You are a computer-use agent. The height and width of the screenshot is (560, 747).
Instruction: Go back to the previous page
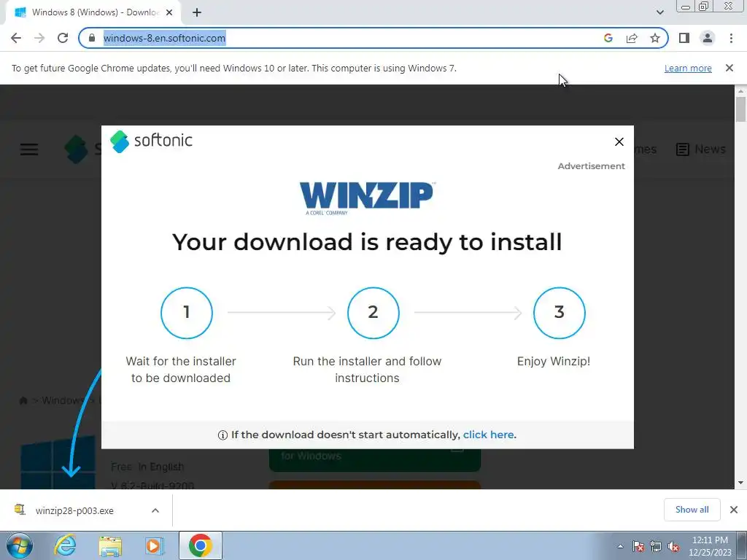pos(16,38)
